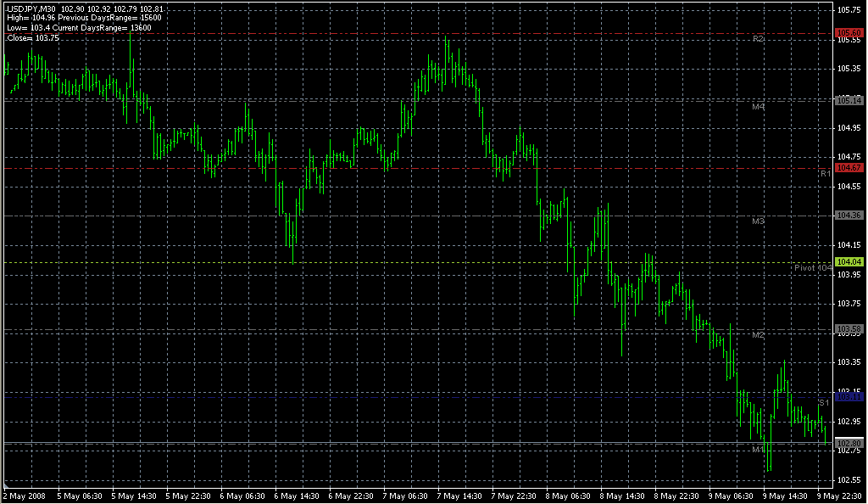Click the blue 103.11 support price tag
The height and width of the screenshot is (504, 868).
(849, 397)
